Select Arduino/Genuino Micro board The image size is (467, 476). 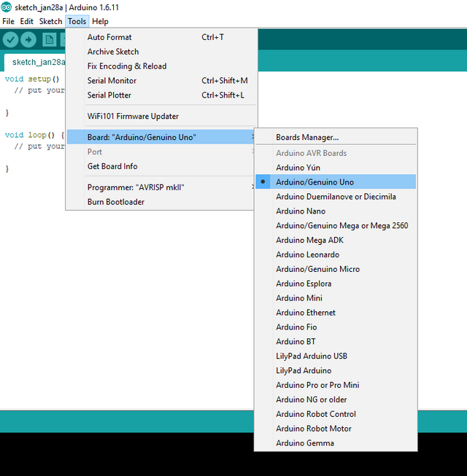coord(336,269)
